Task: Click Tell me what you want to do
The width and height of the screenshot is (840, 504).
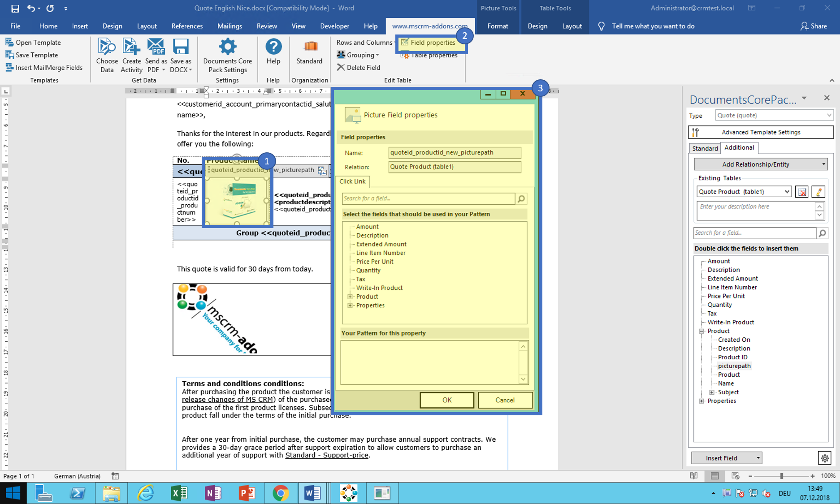Action: tap(653, 26)
